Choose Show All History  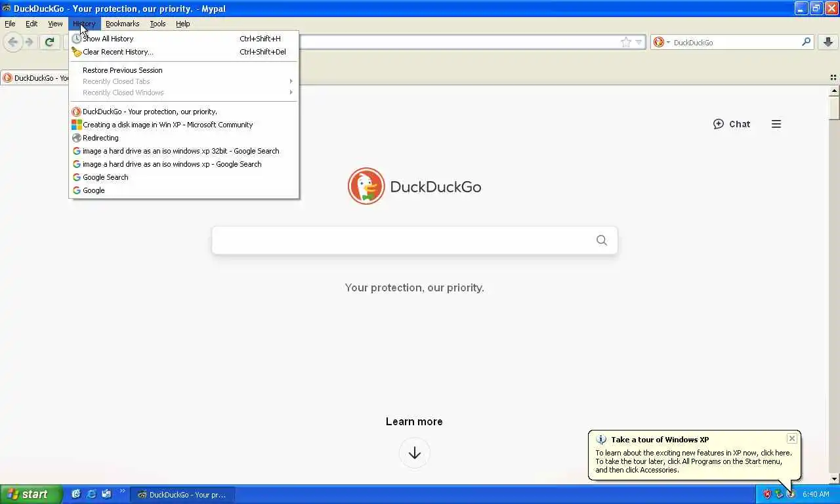(184, 39)
